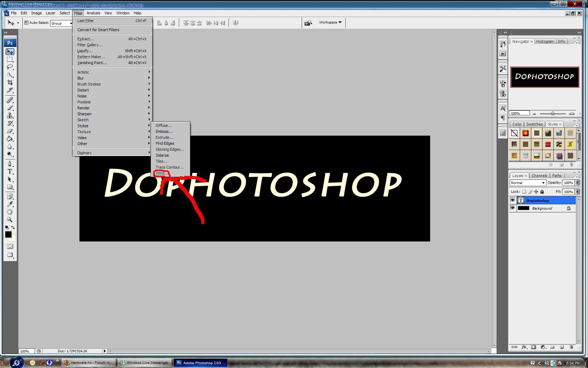Select the Paint Bucket tool
This screenshot has width=588, height=368.
pos(10,139)
